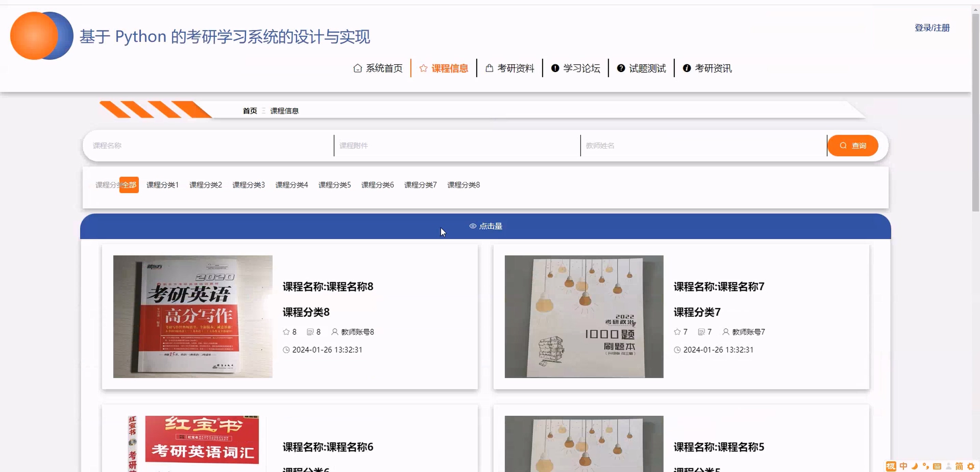Click the clock icon on 课程名称8 card
The height and width of the screenshot is (472, 980).
pos(286,350)
